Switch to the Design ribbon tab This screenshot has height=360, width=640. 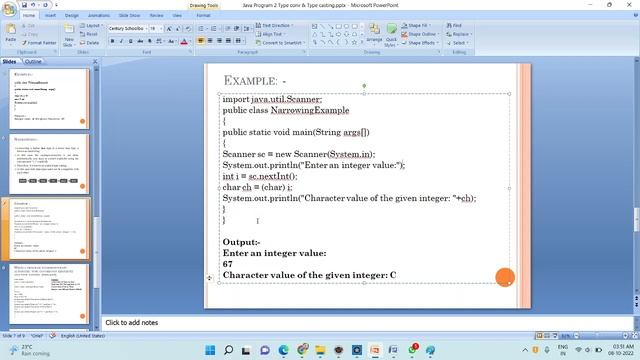(x=72, y=15)
